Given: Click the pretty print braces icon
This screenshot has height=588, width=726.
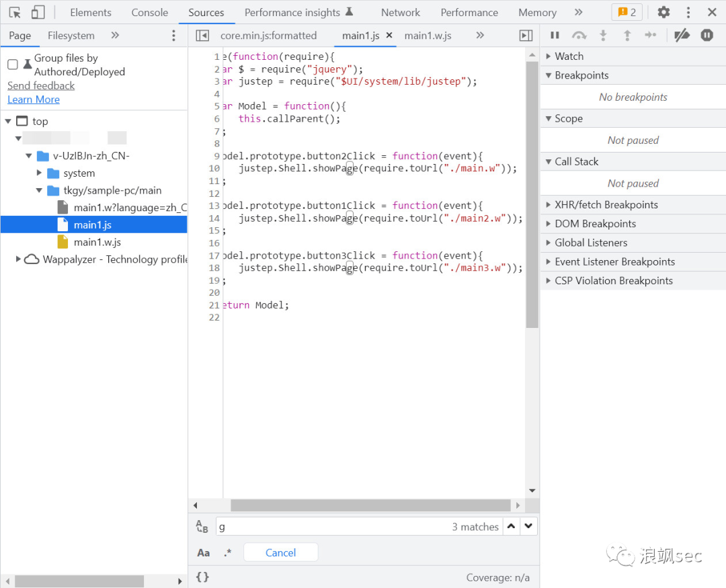Looking at the screenshot, I should point(202,577).
